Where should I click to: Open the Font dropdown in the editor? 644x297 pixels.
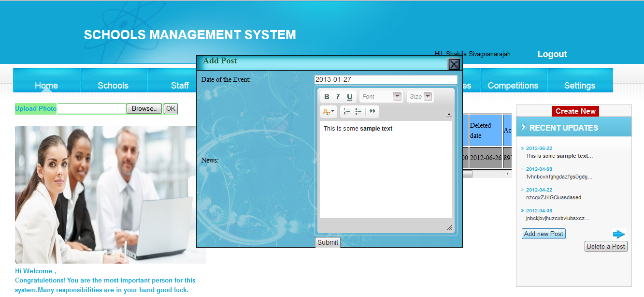pyautogui.click(x=381, y=96)
